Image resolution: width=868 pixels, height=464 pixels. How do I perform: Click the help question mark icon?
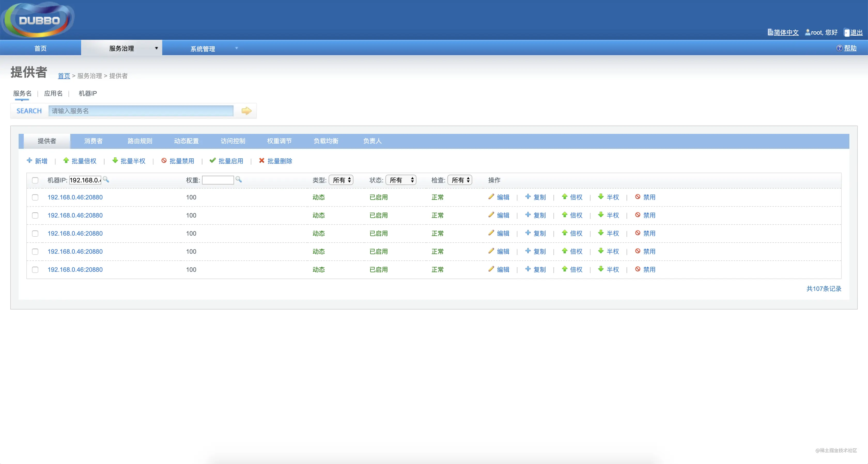click(x=839, y=48)
